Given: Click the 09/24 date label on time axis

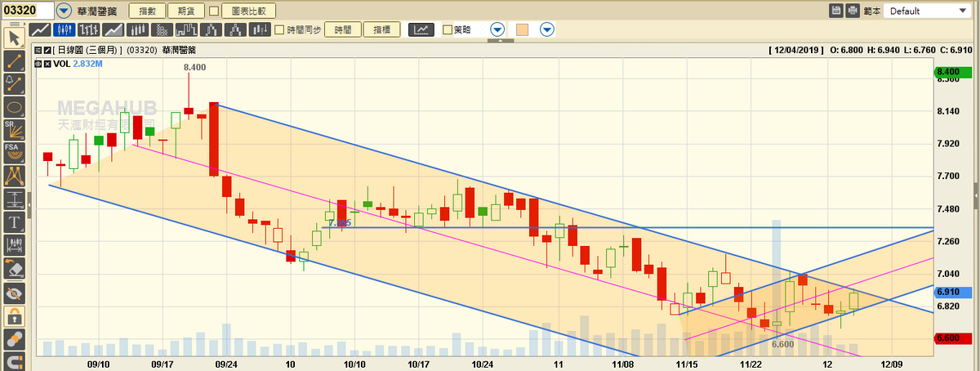Looking at the screenshot, I should pyautogui.click(x=226, y=364).
